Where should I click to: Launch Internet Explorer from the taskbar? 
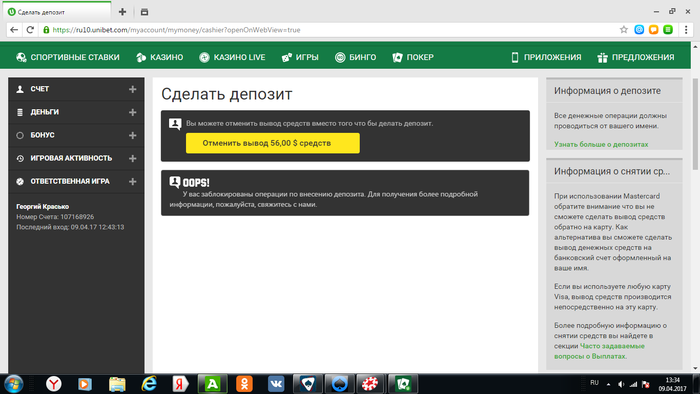tap(149, 384)
